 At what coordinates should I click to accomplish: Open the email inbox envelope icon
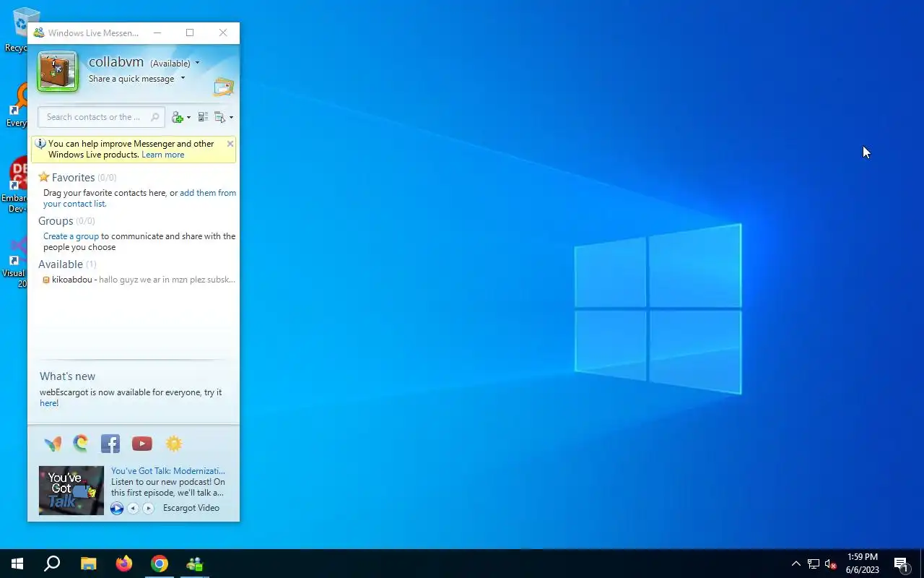pos(224,87)
